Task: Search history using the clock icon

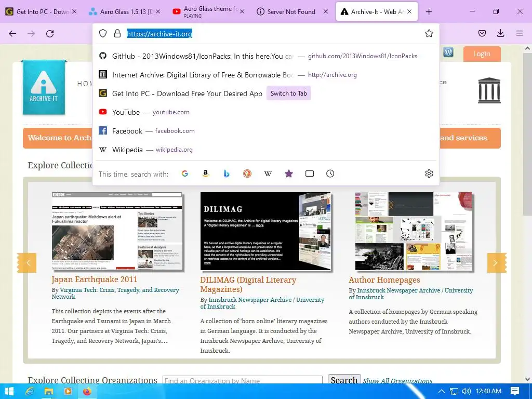Action: pos(330,174)
